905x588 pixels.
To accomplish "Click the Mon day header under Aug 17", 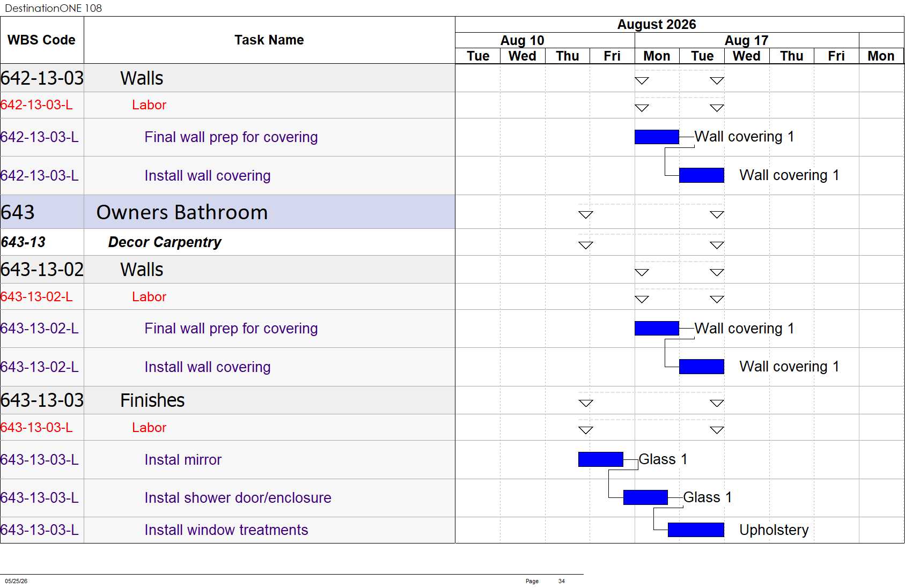I will click(x=657, y=56).
